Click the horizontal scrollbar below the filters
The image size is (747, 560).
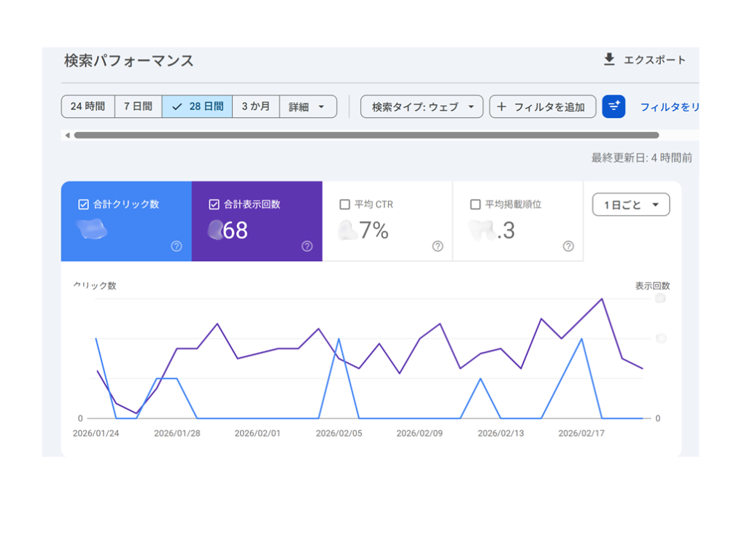[365, 134]
